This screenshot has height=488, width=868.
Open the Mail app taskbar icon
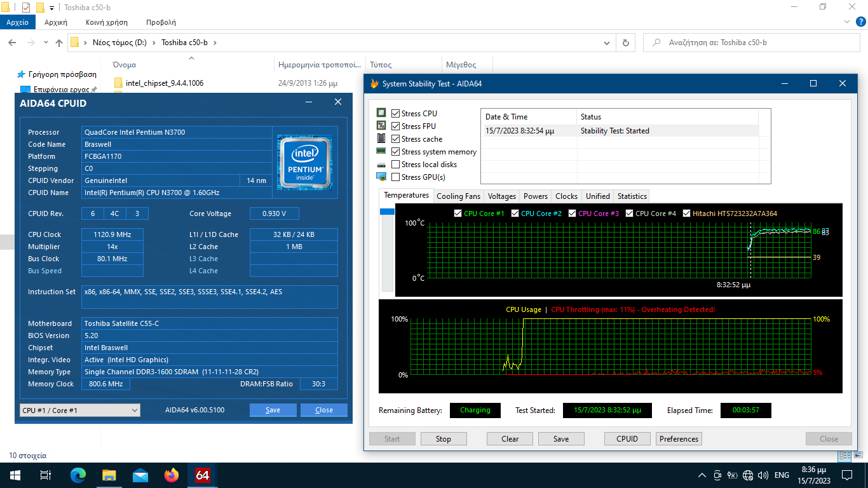[x=140, y=475]
